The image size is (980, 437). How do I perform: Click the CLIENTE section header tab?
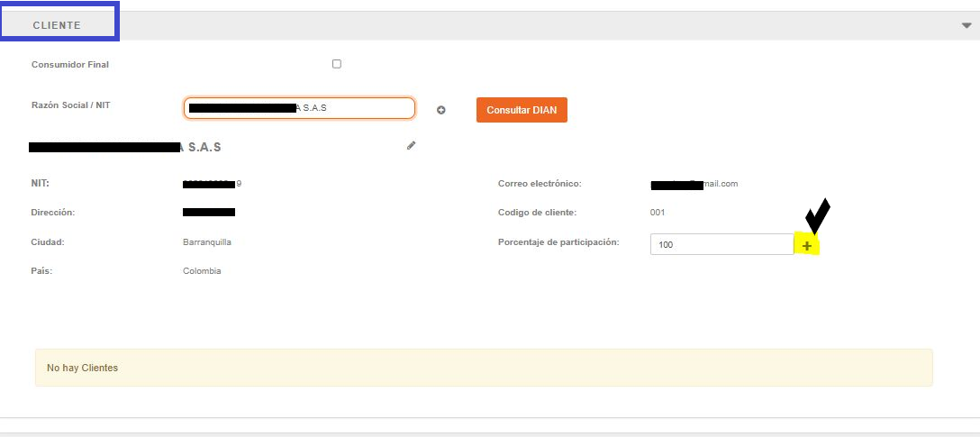59,24
